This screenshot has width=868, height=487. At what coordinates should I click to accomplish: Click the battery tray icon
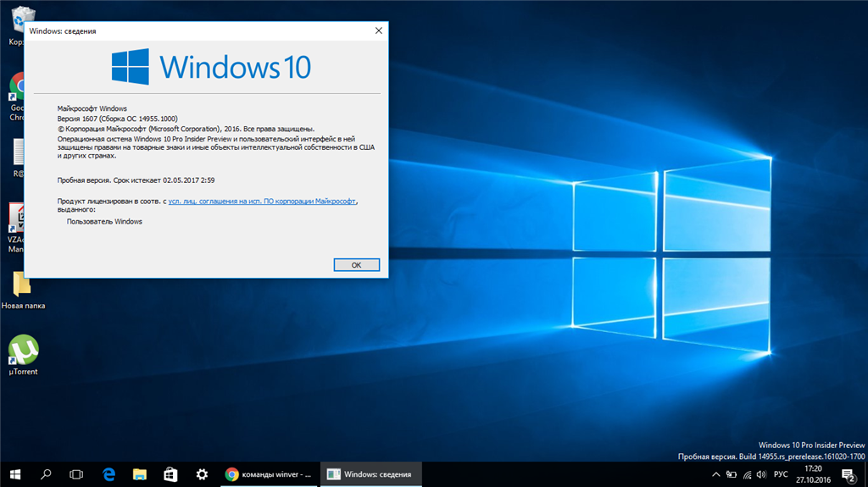click(732, 474)
